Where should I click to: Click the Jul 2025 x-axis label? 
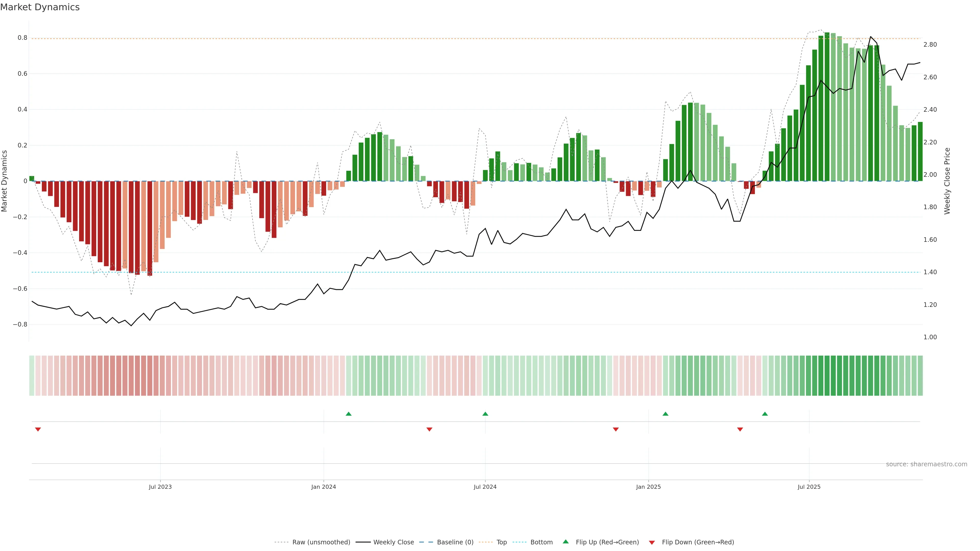point(809,487)
